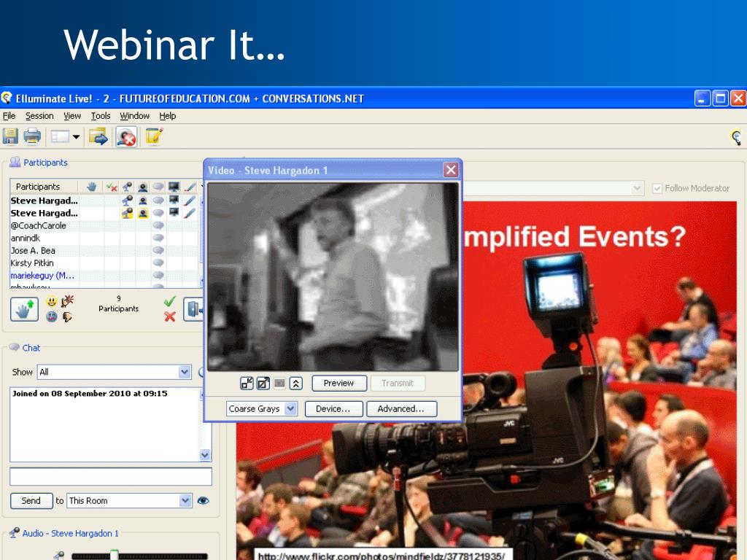The height and width of the screenshot is (560, 747).
Task: Open the File menu
Action: (9, 116)
